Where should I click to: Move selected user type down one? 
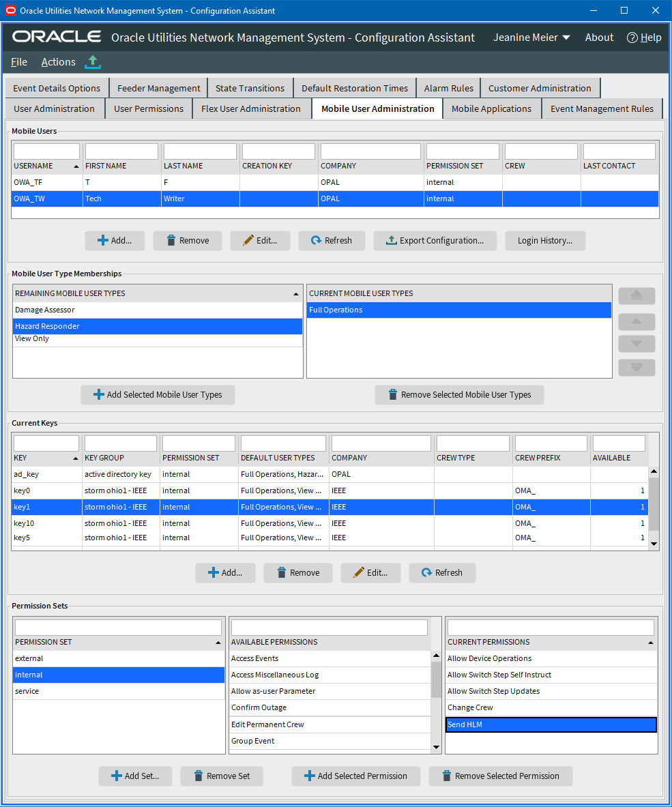coord(637,344)
